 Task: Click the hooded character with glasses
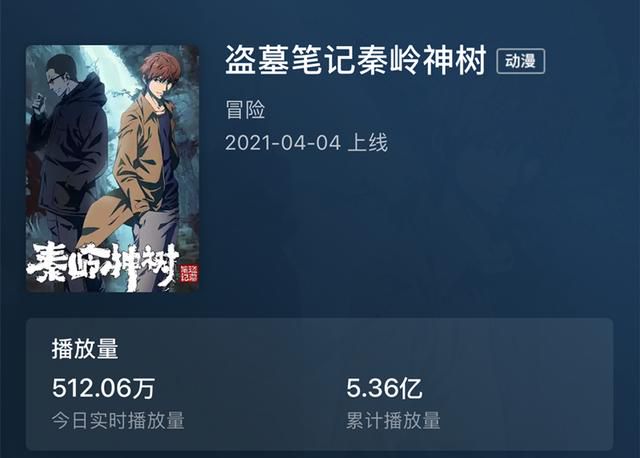[x=67, y=155]
